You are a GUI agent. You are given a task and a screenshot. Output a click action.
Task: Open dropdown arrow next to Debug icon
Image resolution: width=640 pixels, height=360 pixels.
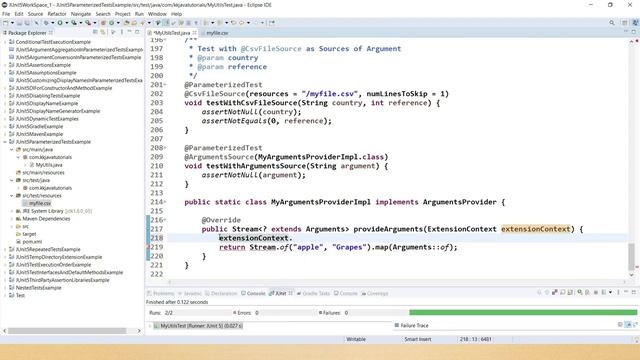tap(53, 23)
